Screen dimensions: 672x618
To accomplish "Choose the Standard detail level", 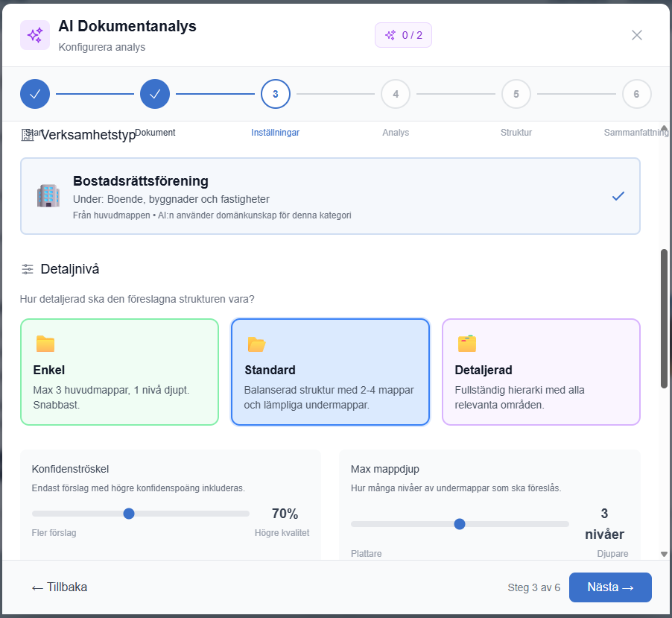I will pyautogui.click(x=331, y=372).
